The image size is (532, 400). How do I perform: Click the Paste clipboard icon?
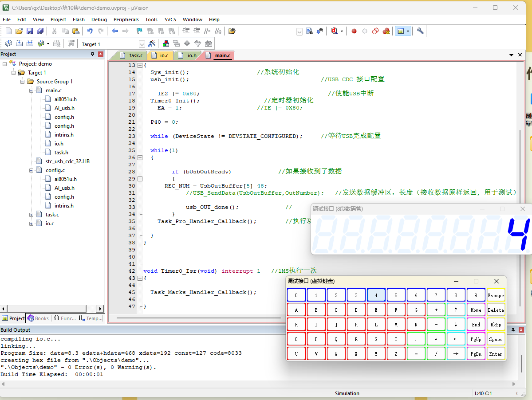coord(76,31)
